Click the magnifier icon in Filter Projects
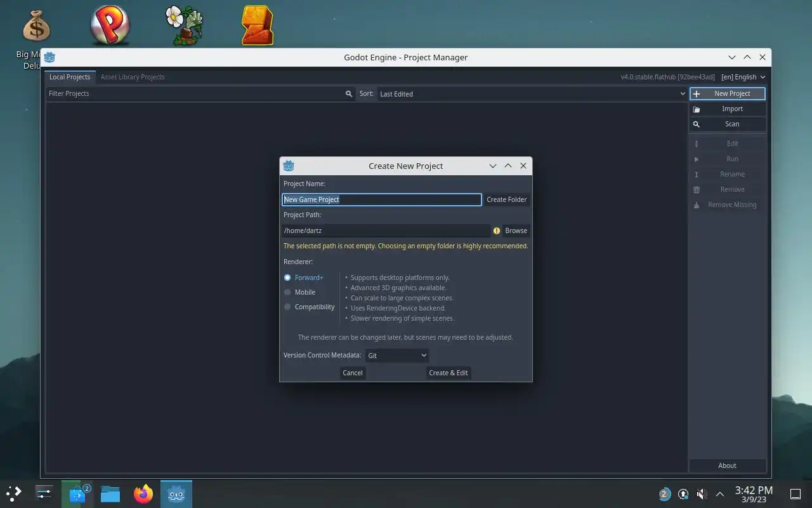This screenshot has height=508, width=812. (x=349, y=93)
